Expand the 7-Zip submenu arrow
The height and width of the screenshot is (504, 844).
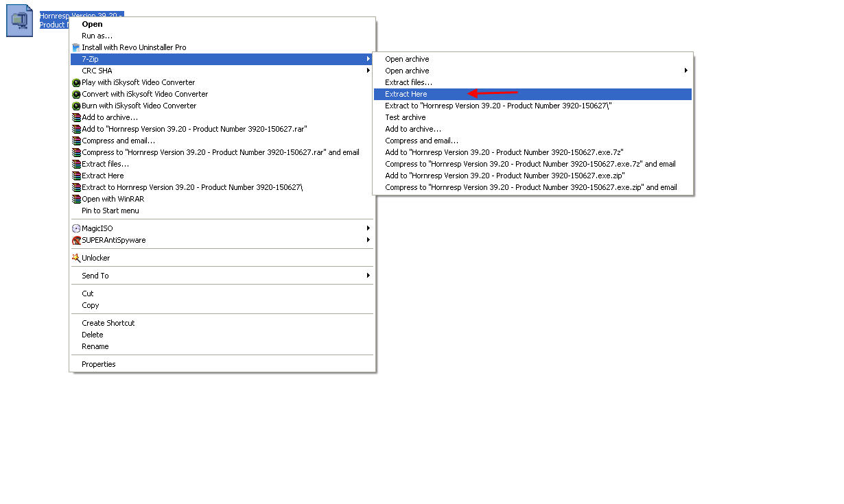click(x=368, y=59)
